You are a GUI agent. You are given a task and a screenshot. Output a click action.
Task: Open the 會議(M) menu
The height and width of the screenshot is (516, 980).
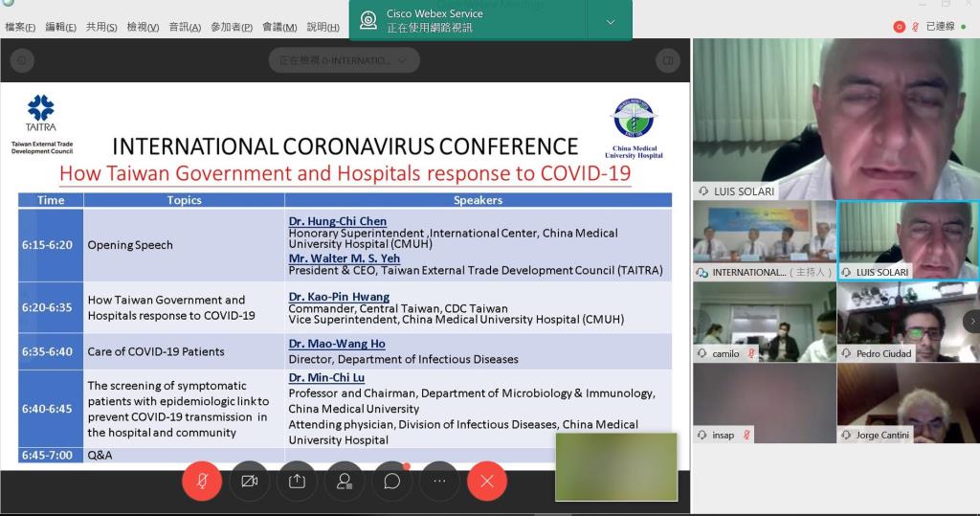pyautogui.click(x=279, y=27)
